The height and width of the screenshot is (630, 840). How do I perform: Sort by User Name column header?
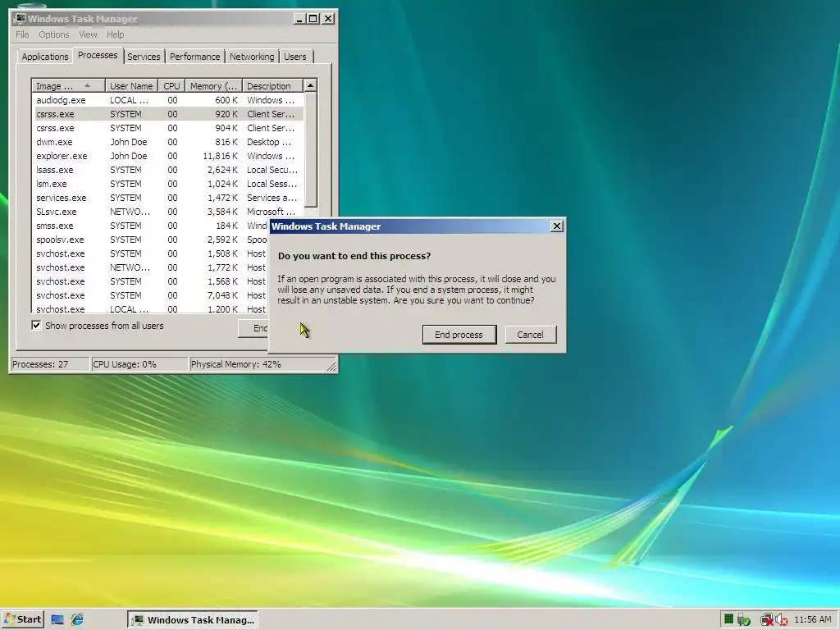tap(131, 85)
